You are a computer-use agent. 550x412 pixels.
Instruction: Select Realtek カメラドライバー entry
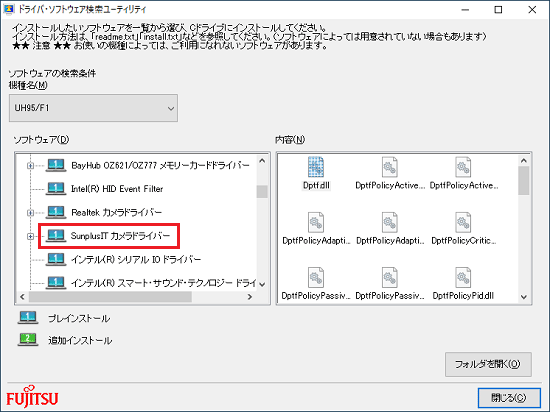tap(116, 212)
